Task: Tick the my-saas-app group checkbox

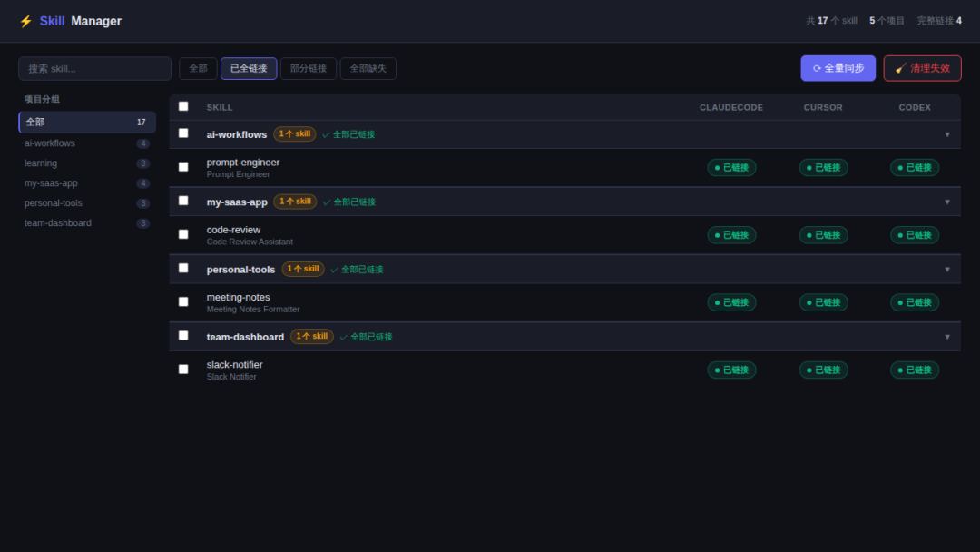Action: click(x=183, y=201)
